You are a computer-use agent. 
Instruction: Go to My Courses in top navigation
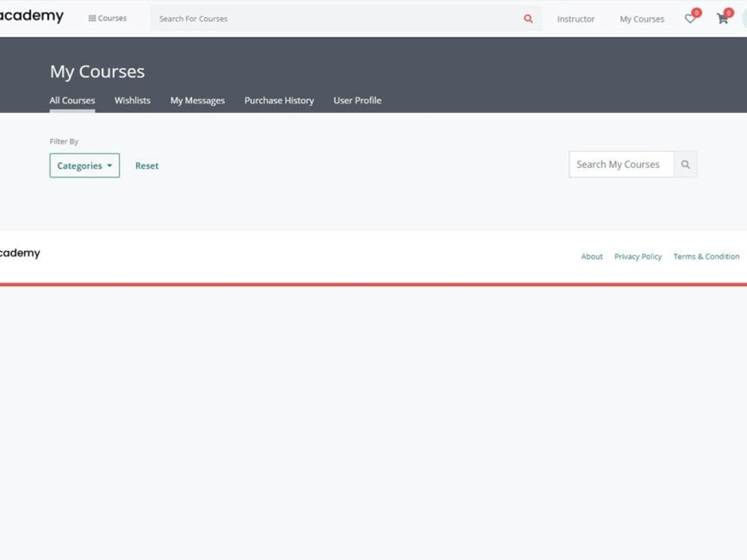(642, 19)
